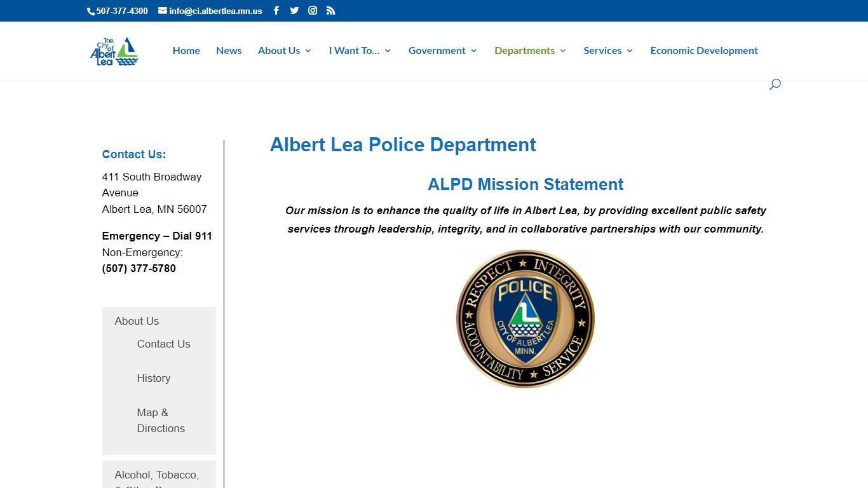Click the Albert Lea Police Department heading
Screen dimensions: 868x488
coord(403,144)
